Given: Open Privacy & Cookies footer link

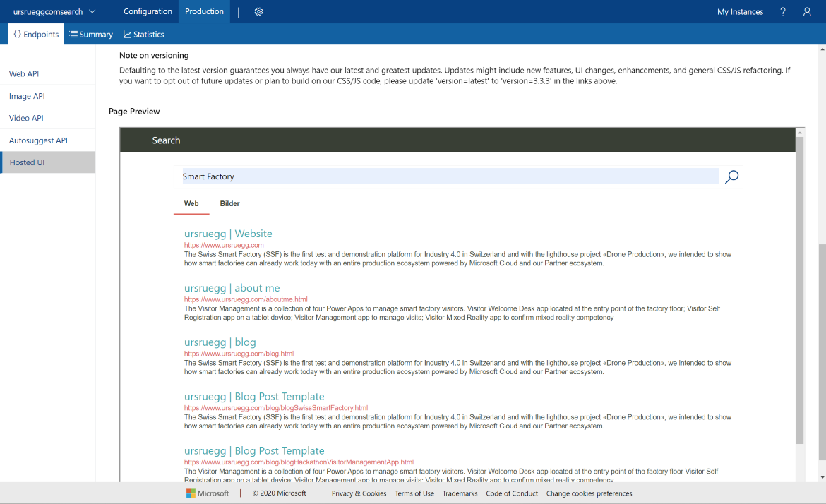Looking at the screenshot, I should (x=359, y=493).
